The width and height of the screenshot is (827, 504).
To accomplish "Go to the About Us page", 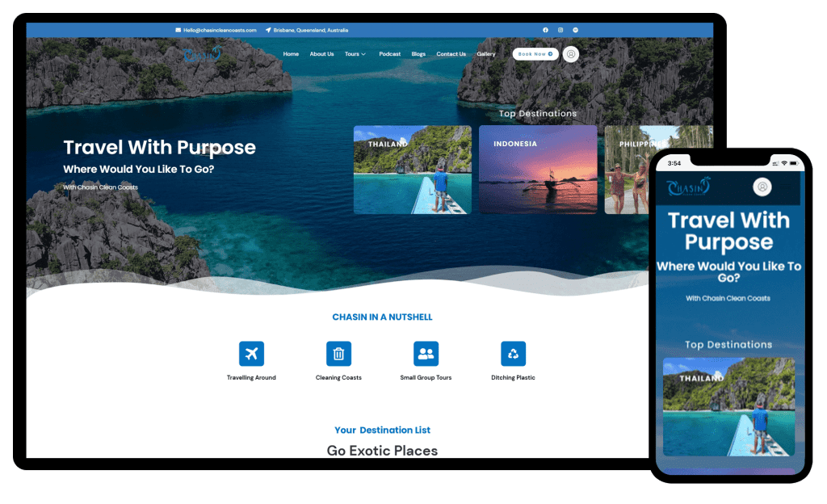I will point(321,54).
